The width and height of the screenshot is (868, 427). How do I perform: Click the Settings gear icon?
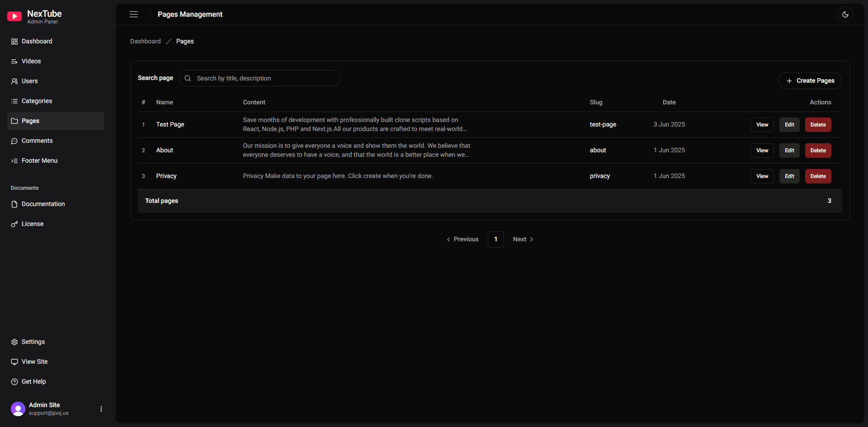pyautogui.click(x=14, y=342)
